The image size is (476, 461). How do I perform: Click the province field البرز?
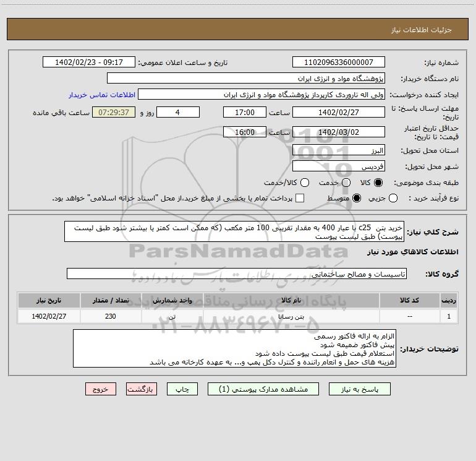click(339, 150)
